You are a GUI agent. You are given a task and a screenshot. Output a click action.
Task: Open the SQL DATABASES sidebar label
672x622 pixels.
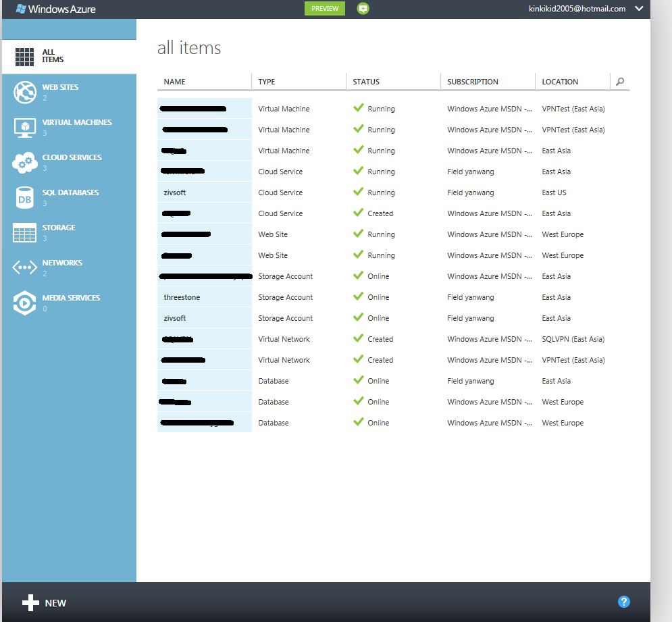70,192
